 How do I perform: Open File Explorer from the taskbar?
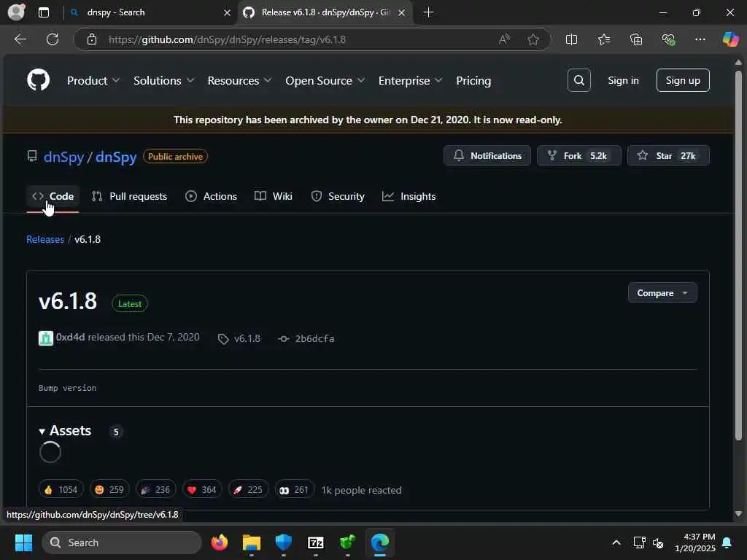tap(251, 542)
